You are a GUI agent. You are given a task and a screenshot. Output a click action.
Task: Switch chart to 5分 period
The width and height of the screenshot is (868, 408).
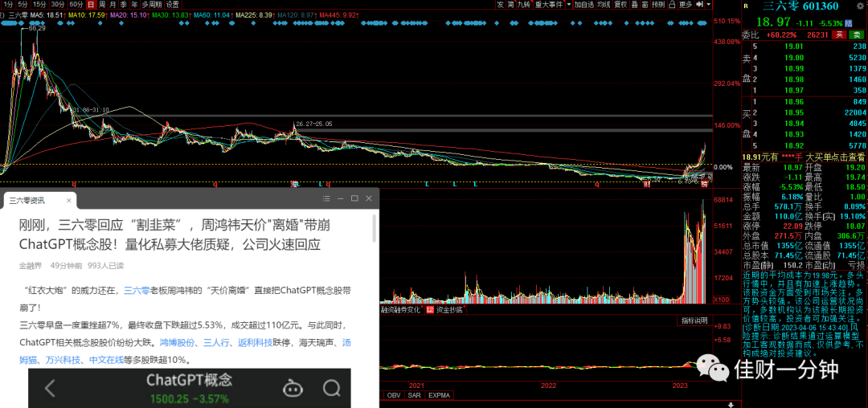23,4
